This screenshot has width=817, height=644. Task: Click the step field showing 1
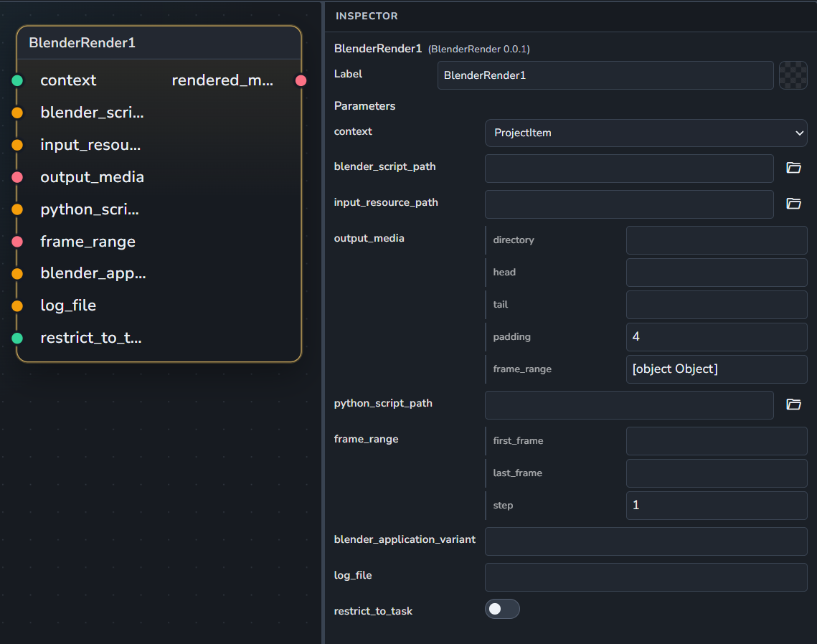(717, 506)
